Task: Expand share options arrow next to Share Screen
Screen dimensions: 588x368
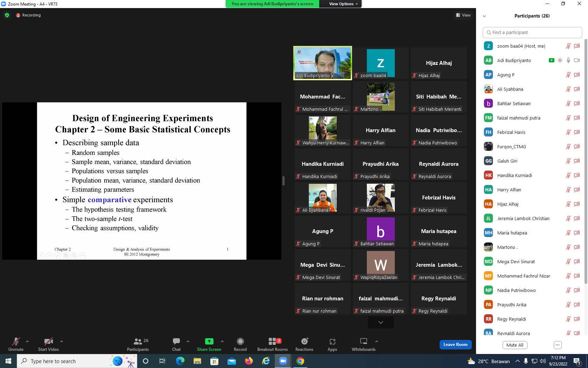Action: pyautogui.click(x=222, y=341)
